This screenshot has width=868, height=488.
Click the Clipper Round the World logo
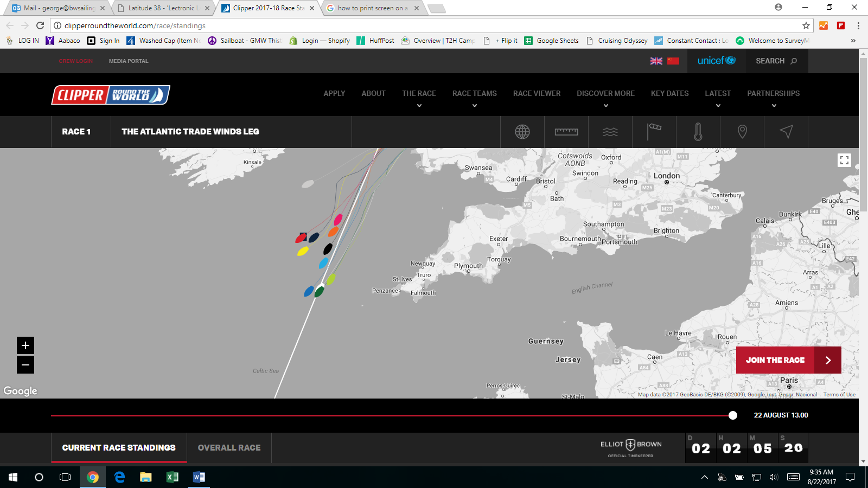[x=111, y=95]
